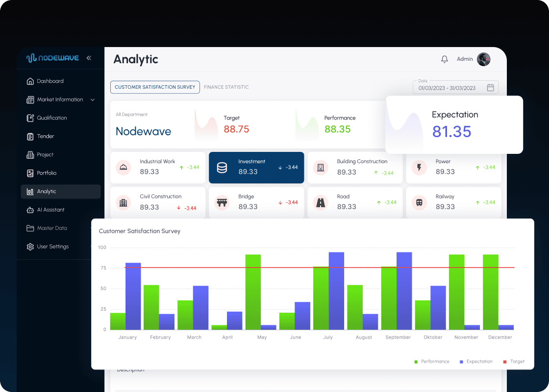Click the Bridge icon
549x392 pixels.
(222, 203)
